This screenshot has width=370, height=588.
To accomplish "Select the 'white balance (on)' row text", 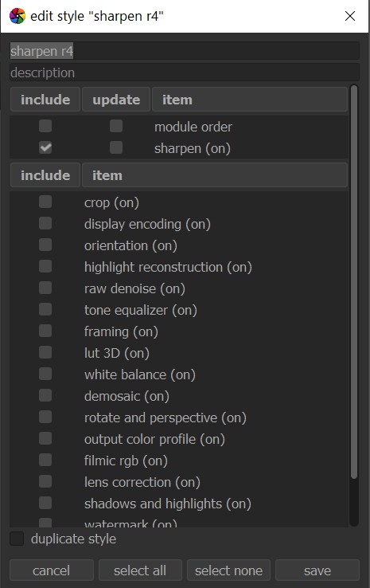I will [140, 375].
